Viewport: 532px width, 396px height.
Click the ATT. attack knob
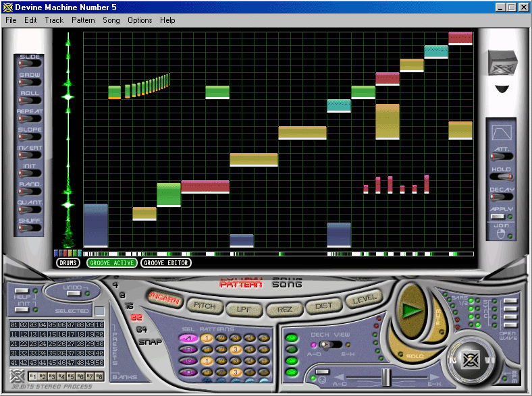click(x=502, y=157)
